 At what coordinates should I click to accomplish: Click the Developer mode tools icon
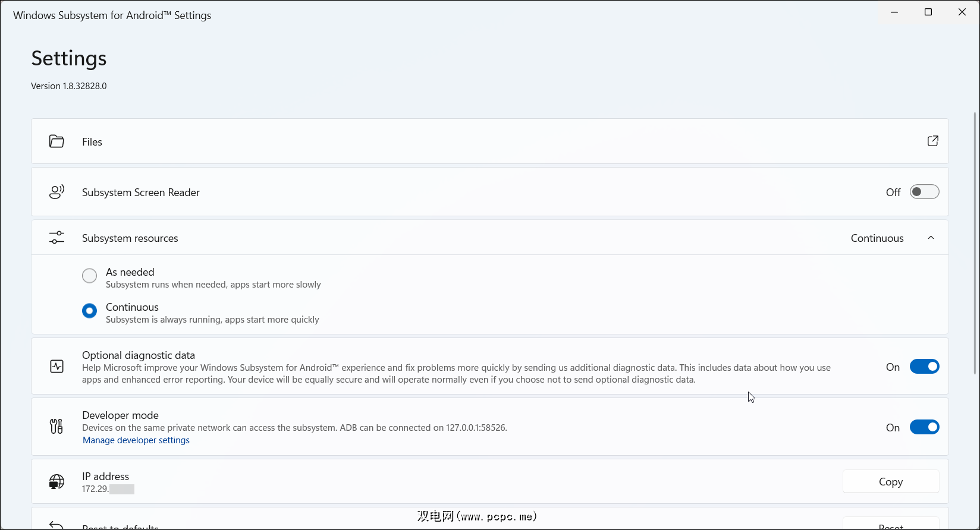click(56, 427)
